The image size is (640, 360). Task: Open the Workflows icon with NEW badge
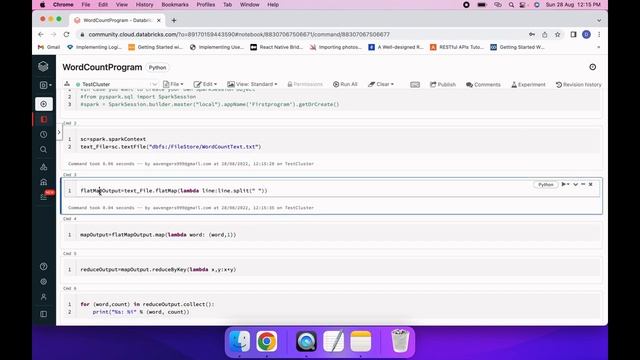pos(45,196)
